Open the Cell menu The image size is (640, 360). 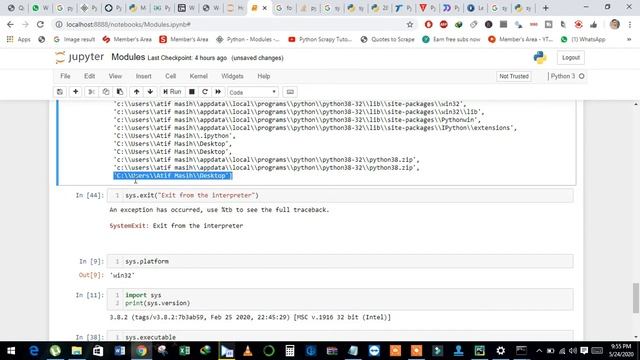click(170, 76)
